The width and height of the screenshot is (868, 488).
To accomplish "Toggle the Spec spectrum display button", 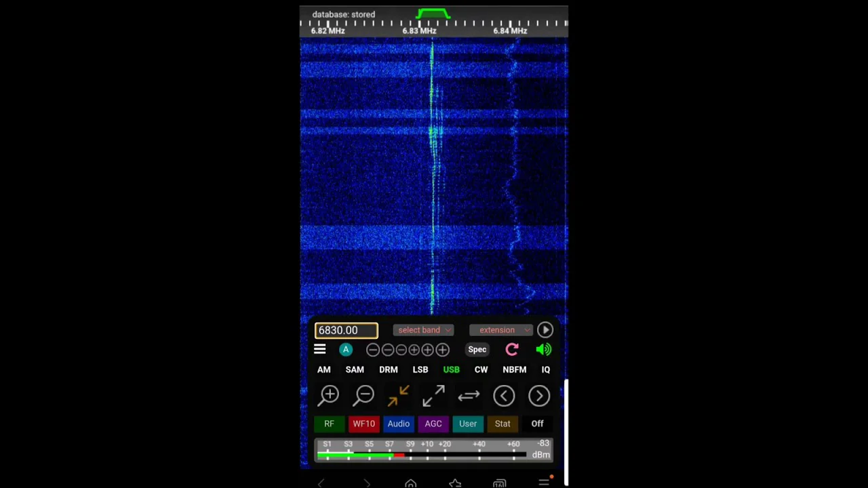I will click(x=477, y=350).
